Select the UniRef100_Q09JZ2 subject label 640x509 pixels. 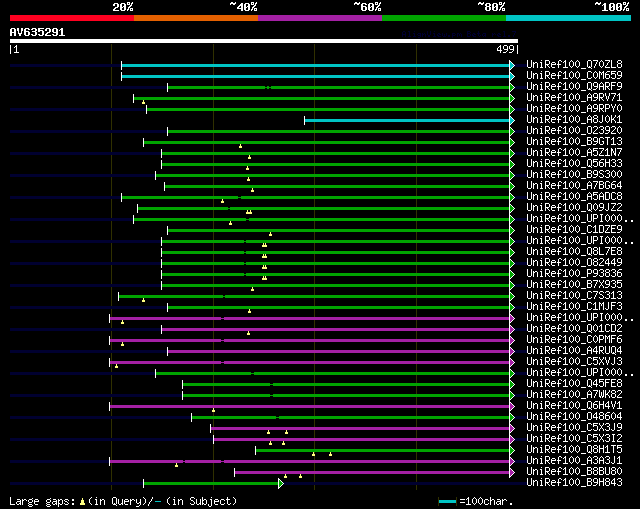tap(574, 207)
